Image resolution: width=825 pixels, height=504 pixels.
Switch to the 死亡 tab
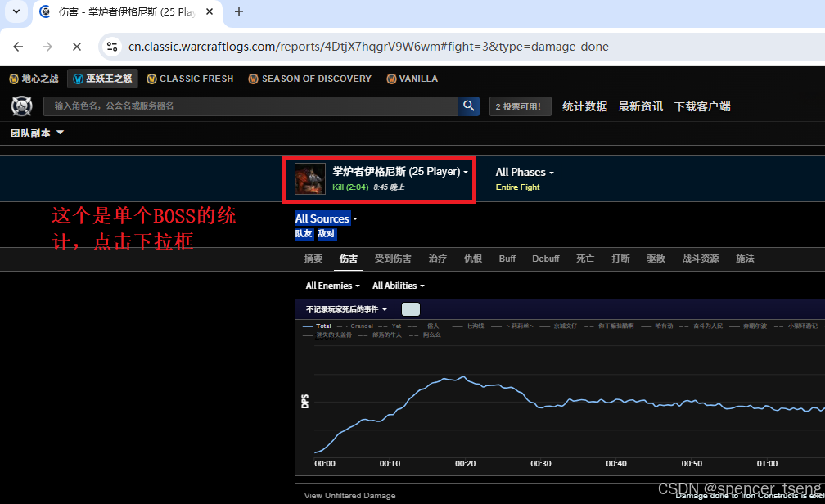tap(585, 259)
